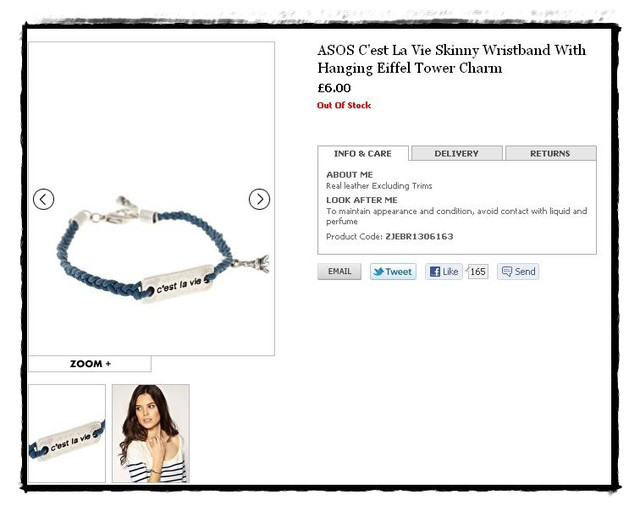Click the Out Of Stock label
Image resolution: width=640 pixels, height=511 pixels.
[344, 105]
